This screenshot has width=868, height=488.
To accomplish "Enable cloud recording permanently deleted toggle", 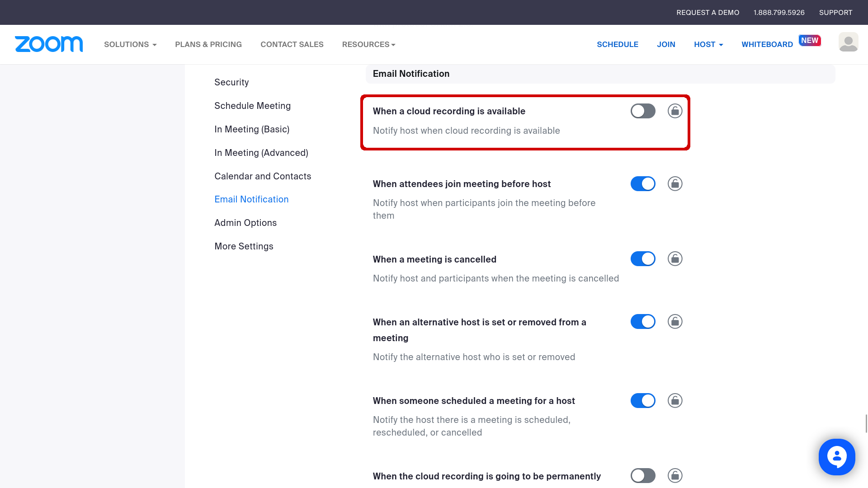I will pyautogui.click(x=643, y=476).
